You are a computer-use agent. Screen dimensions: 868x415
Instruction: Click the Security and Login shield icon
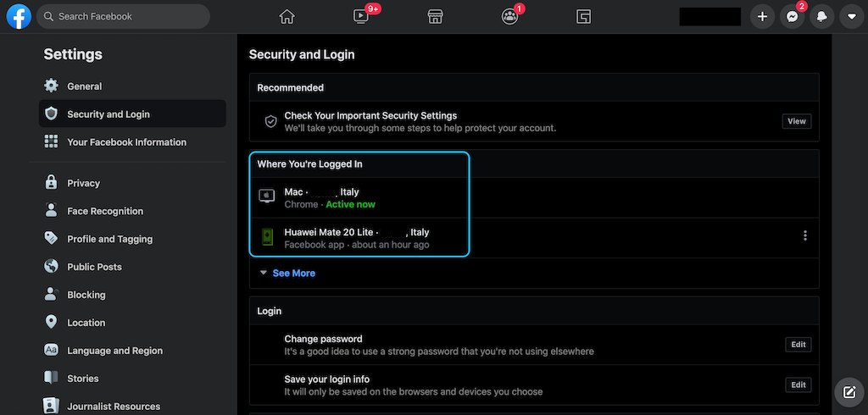coord(51,114)
